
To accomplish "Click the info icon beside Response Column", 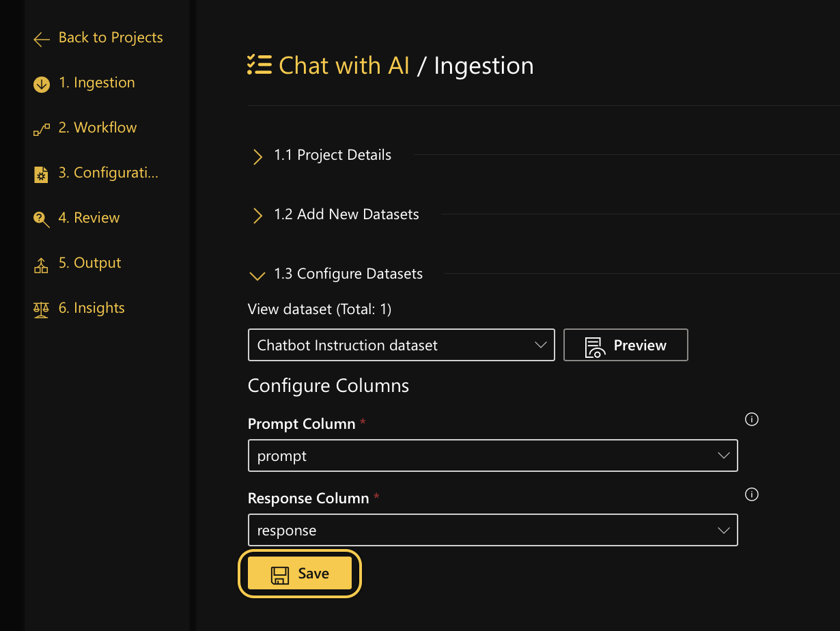I will tap(752, 494).
